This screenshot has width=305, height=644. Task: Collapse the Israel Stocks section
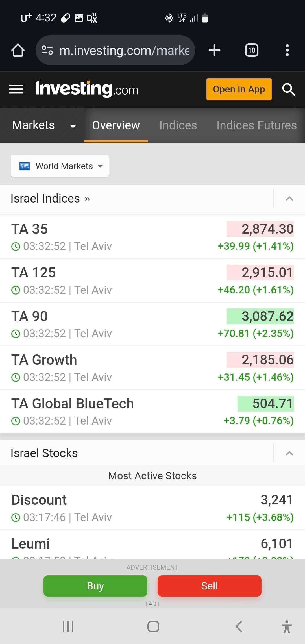289,453
